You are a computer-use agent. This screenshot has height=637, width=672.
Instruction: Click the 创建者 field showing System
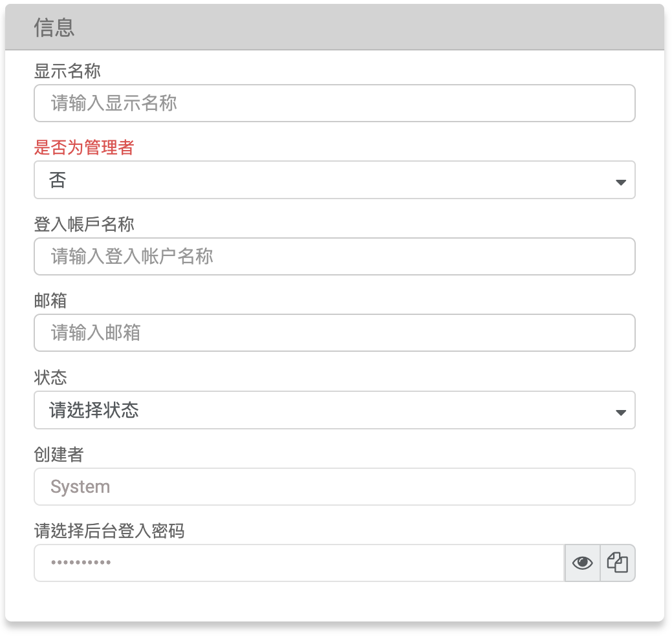tap(334, 486)
